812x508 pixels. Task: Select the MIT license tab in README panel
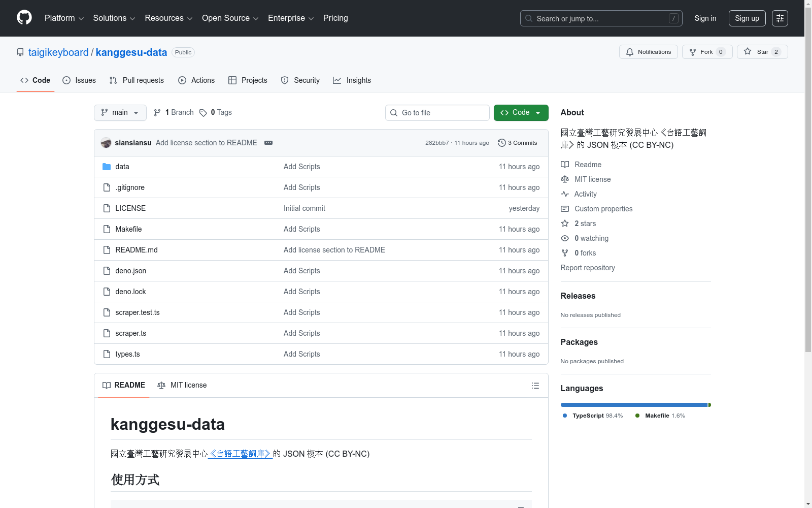point(182,385)
